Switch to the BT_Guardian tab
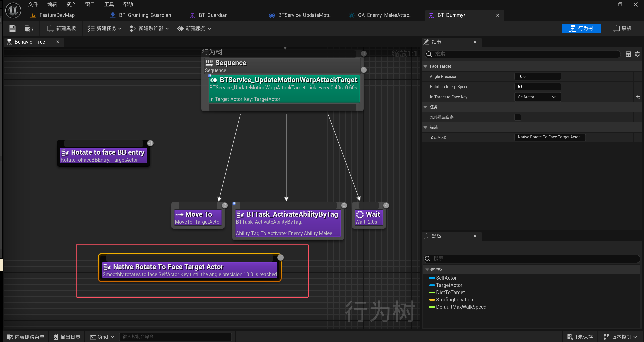 [x=213, y=15]
